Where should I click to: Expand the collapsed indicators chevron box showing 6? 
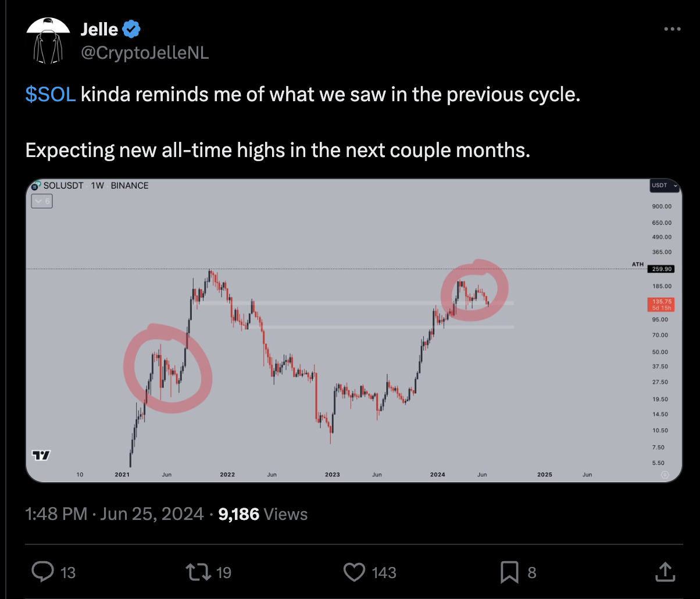pos(42,201)
